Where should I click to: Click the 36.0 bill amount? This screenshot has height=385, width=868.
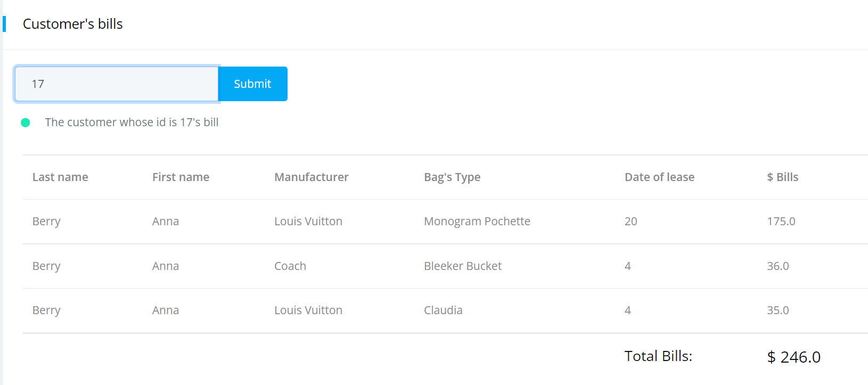pos(778,266)
